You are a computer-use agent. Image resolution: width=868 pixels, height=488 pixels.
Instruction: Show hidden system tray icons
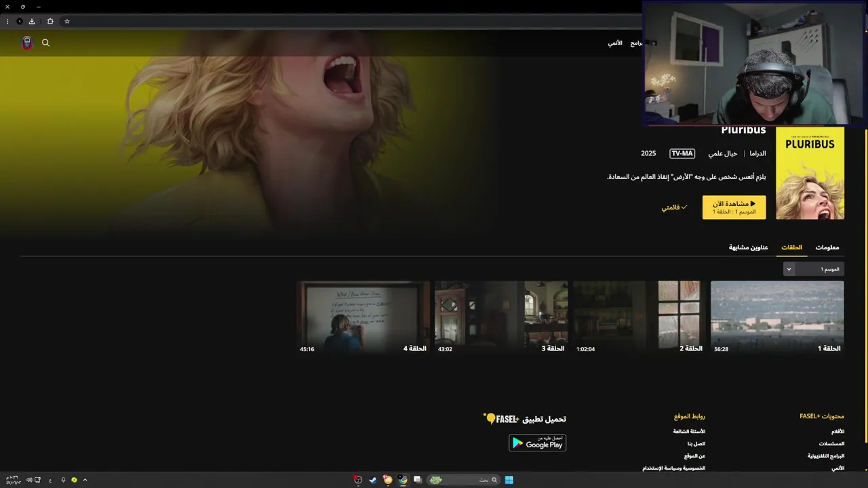tap(85, 480)
